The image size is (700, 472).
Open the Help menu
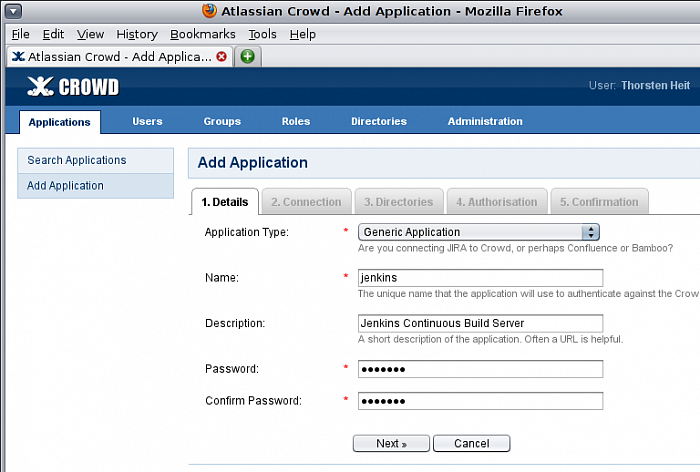tap(303, 34)
